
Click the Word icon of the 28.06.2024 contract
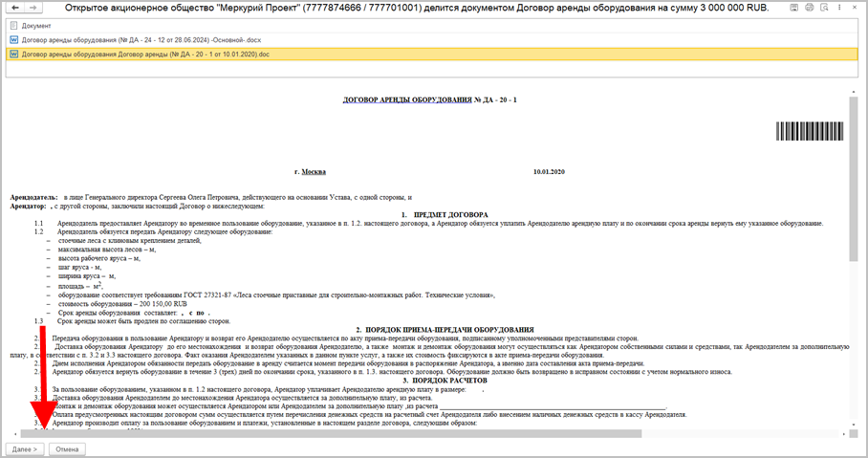[14, 40]
